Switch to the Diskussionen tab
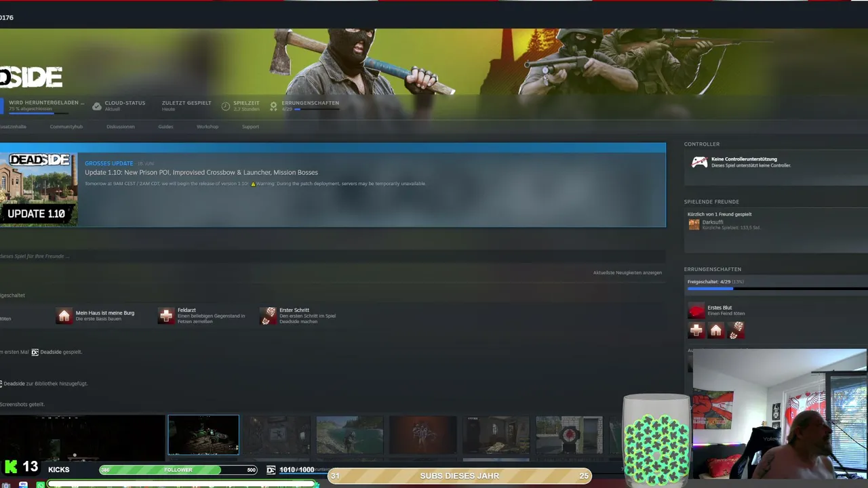Screen dimensions: 868x488 point(121,127)
